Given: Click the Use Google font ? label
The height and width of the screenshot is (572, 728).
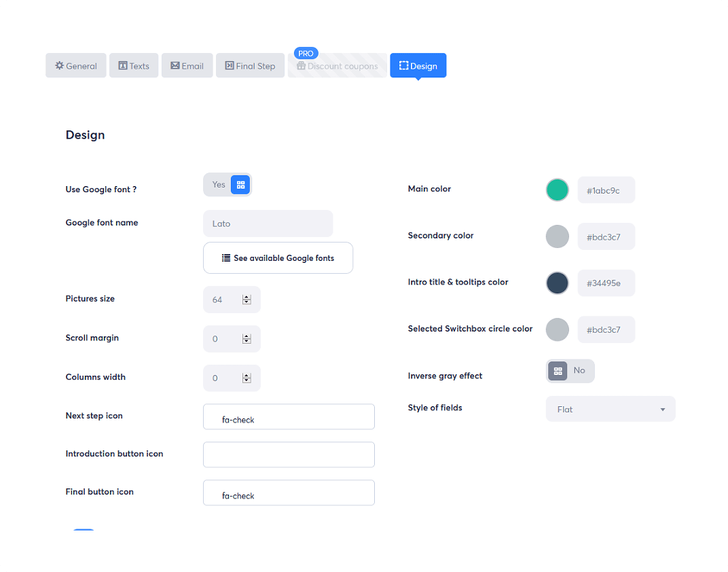Looking at the screenshot, I should 101,190.
